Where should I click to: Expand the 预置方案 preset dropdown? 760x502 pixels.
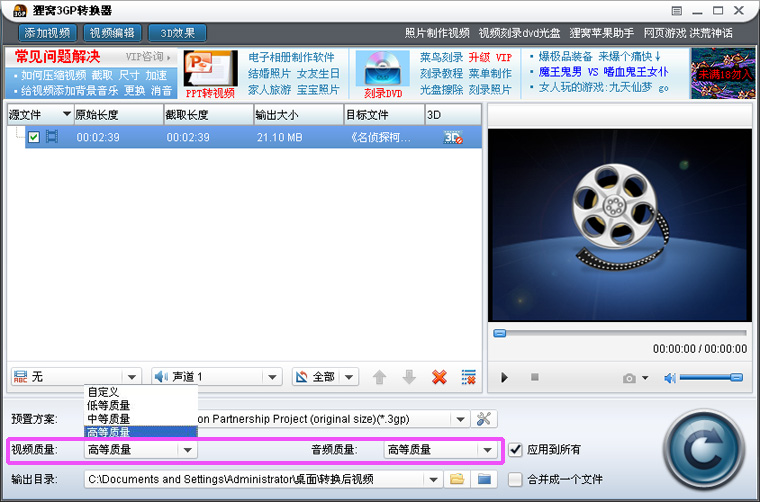click(x=460, y=419)
